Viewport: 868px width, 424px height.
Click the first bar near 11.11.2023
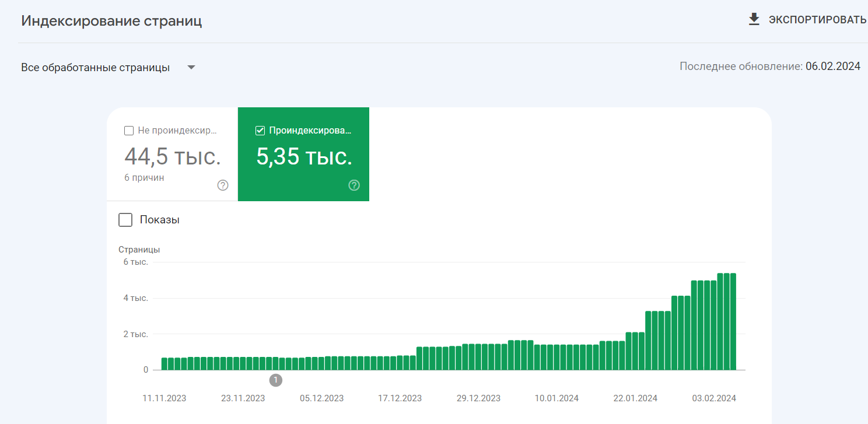tap(164, 364)
